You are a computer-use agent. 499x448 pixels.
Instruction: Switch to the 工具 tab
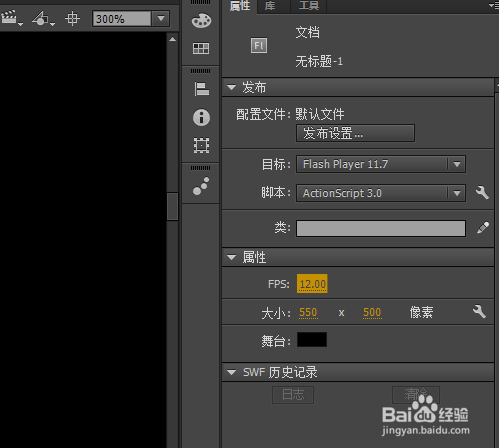[x=309, y=6]
